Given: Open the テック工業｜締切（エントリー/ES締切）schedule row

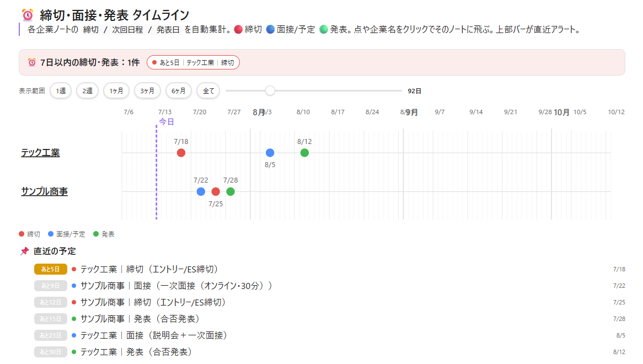Looking at the screenshot, I should [x=330, y=269].
